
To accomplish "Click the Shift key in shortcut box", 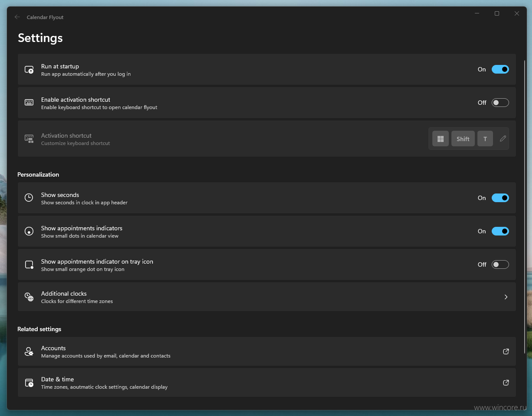I will coord(463,139).
